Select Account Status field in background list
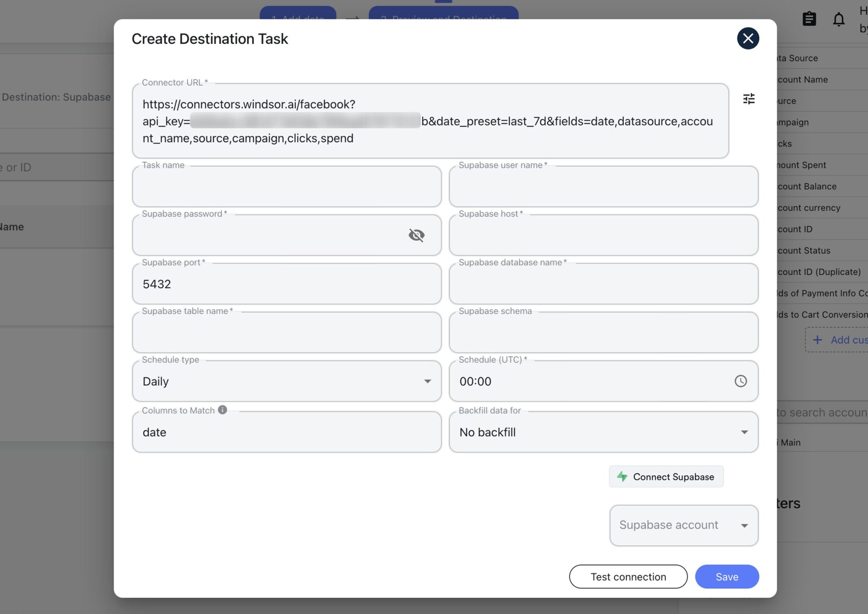The width and height of the screenshot is (868, 614). tap(822, 250)
